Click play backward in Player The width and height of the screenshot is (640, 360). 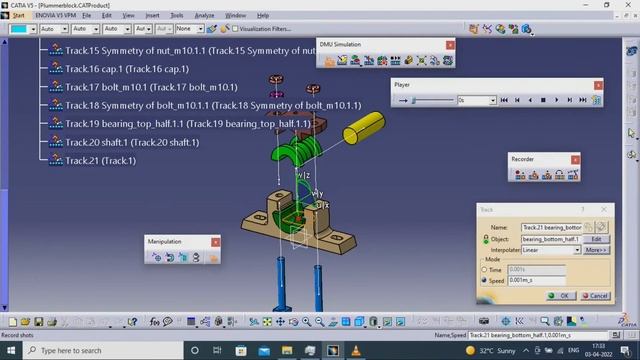point(530,100)
